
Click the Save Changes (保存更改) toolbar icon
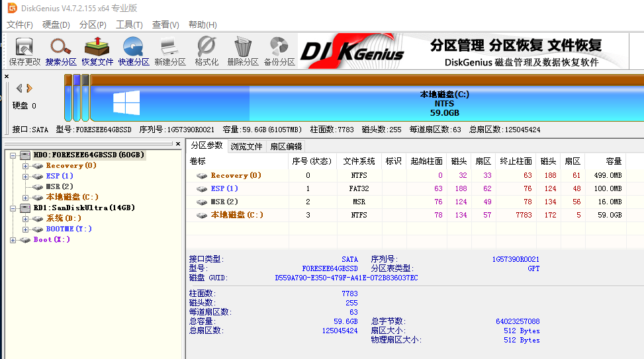point(24,52)
